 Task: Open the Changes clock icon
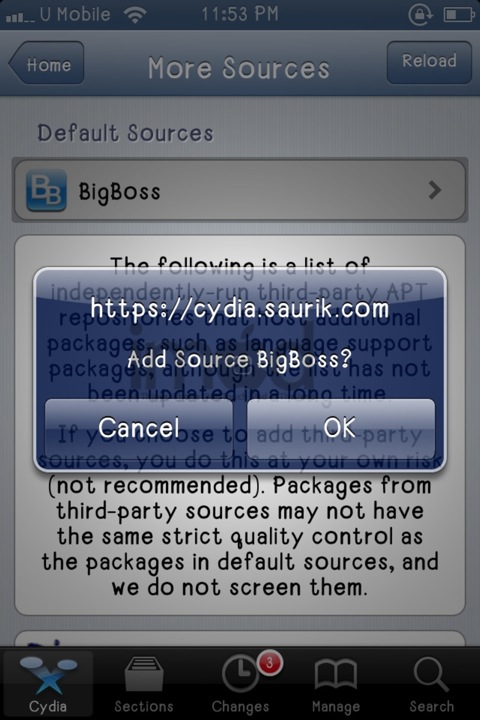tap(240, 674)
